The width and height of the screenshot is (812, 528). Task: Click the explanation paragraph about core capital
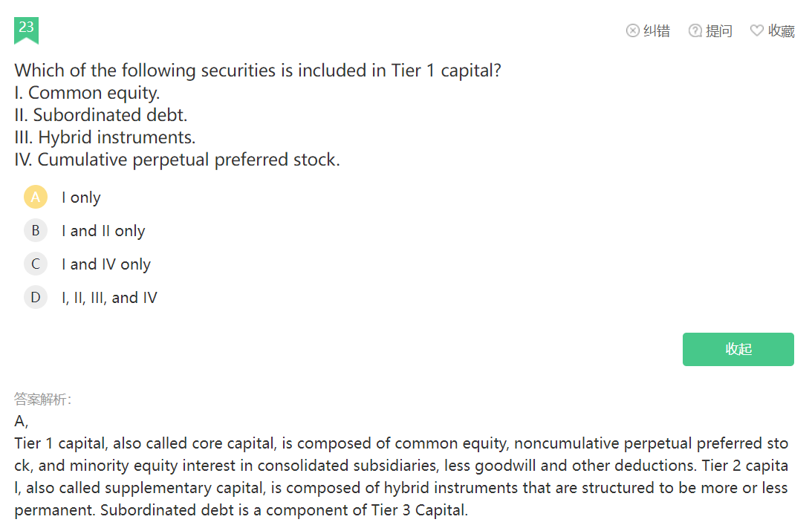401,477
